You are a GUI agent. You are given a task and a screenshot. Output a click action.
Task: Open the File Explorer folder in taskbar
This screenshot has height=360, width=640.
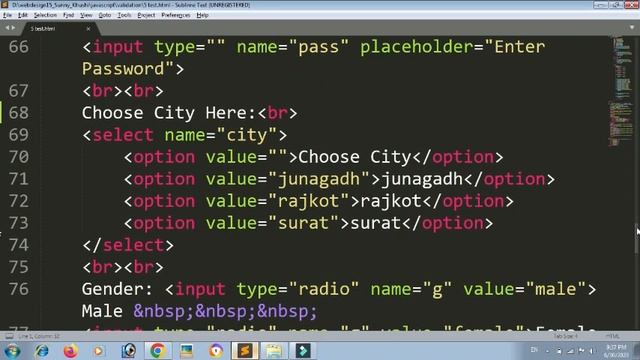[274, 351]
